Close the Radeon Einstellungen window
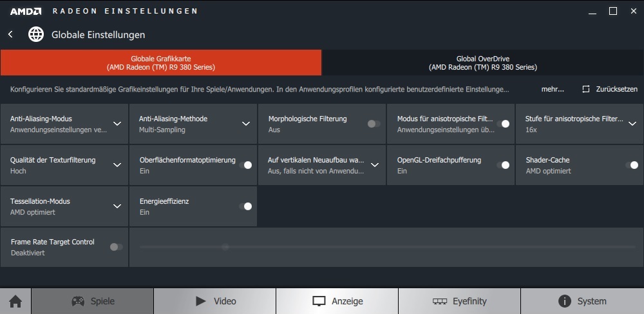 coord(633,11)
